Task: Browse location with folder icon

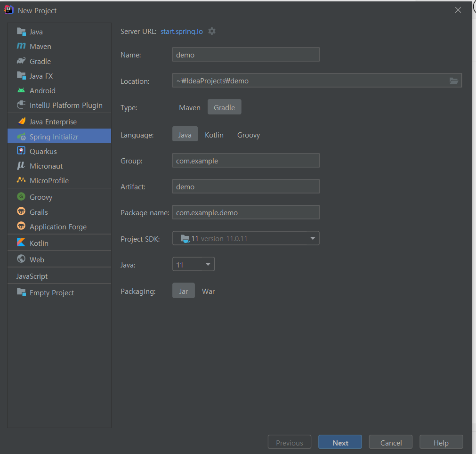Action: click(x=454, y=81)
